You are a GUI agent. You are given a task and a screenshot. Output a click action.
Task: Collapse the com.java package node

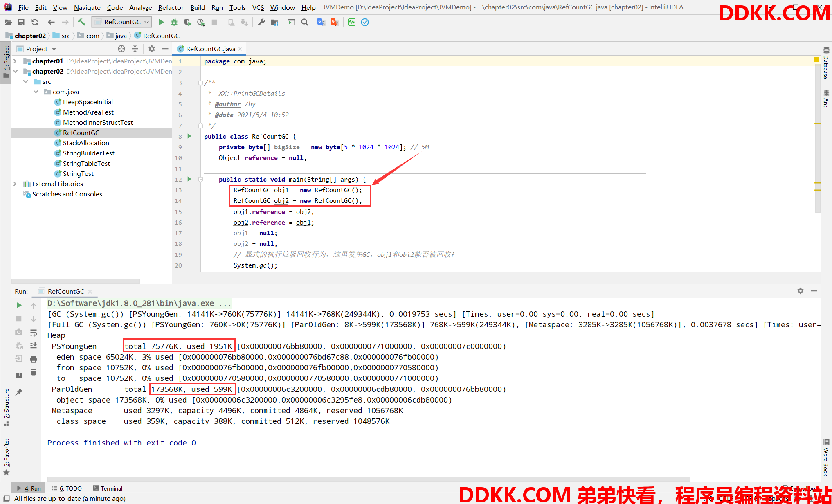36,92
